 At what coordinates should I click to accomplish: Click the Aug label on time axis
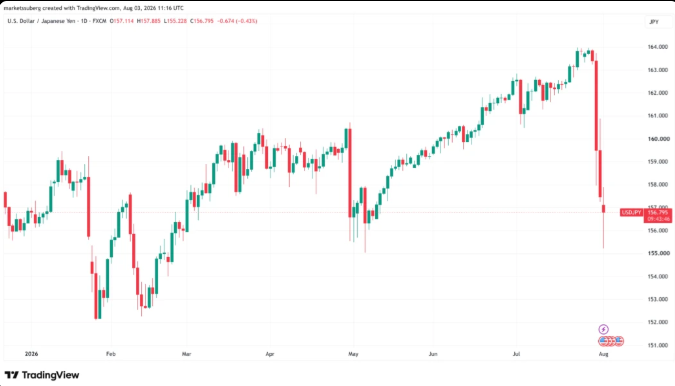(x=604, y=354)
